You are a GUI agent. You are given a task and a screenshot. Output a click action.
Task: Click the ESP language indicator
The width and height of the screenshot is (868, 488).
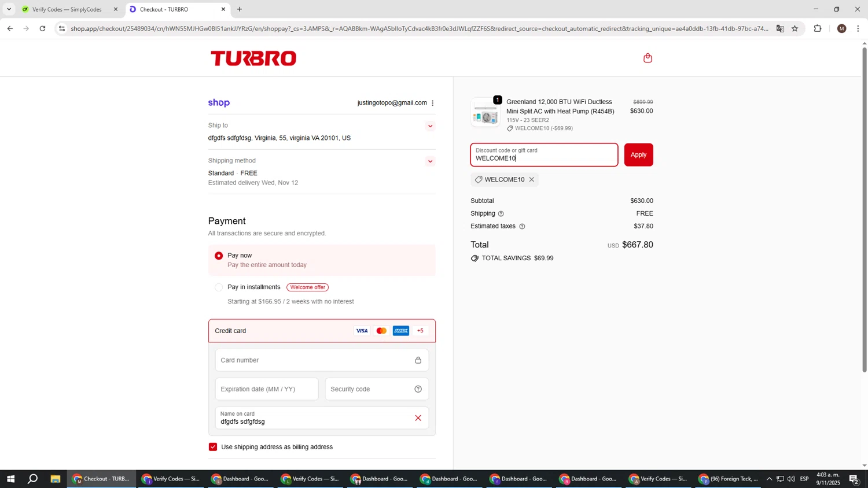[804, 479]
